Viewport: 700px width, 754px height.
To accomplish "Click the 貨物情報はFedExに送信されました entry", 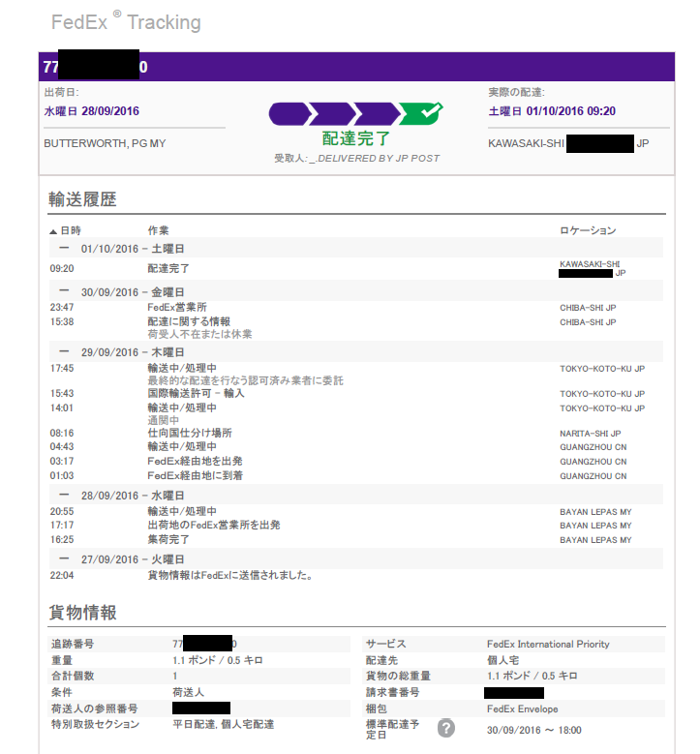I will click(x=230, y=575).
